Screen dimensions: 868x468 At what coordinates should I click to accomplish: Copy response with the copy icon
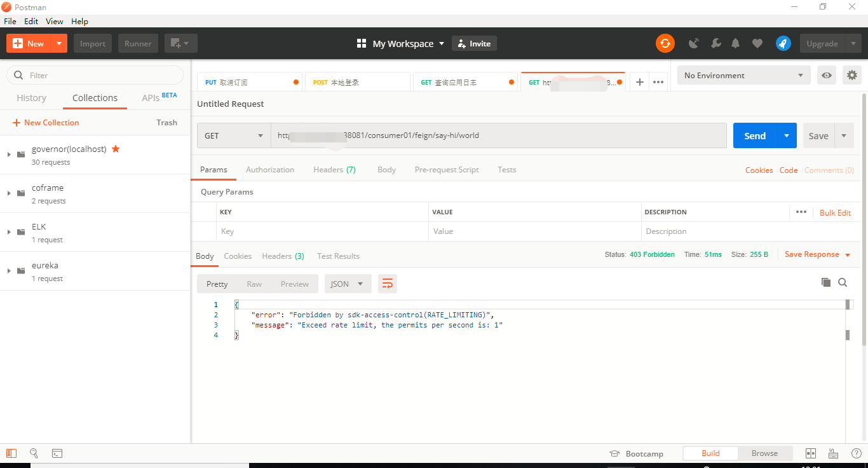tap(825, 282)
